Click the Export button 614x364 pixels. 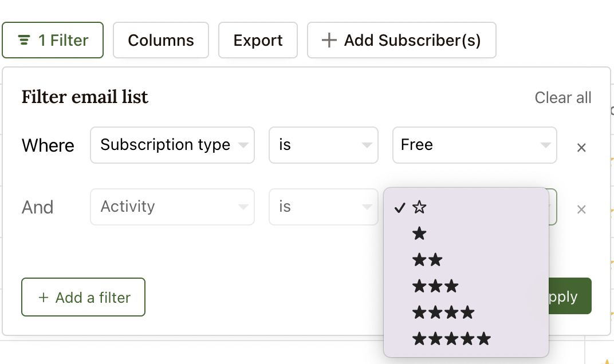(x=258, y=40)
